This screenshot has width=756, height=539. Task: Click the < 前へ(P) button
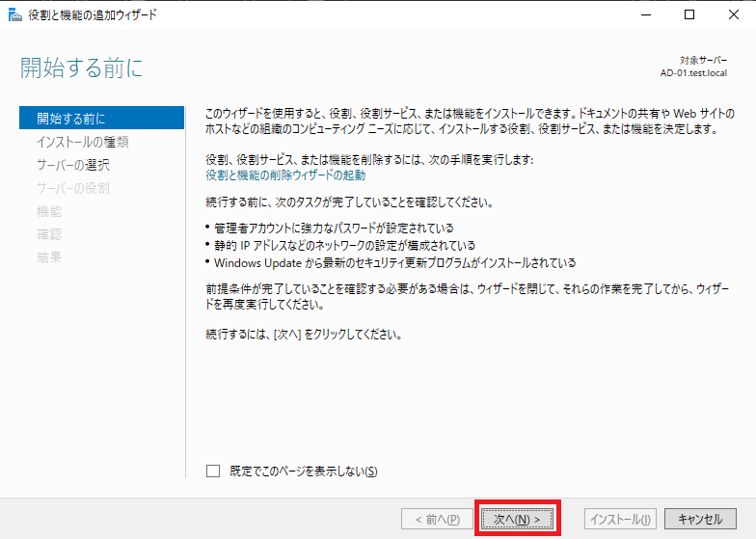(x=438, y=519)
